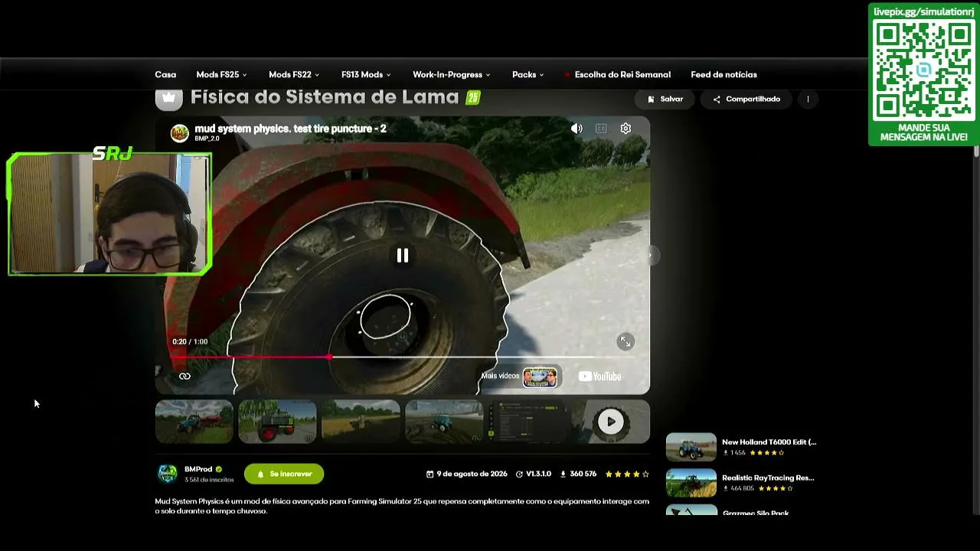
Task: Open the New Holland T6000 Edit mod title
Action: pyautogui.click(x=769, y=442)
